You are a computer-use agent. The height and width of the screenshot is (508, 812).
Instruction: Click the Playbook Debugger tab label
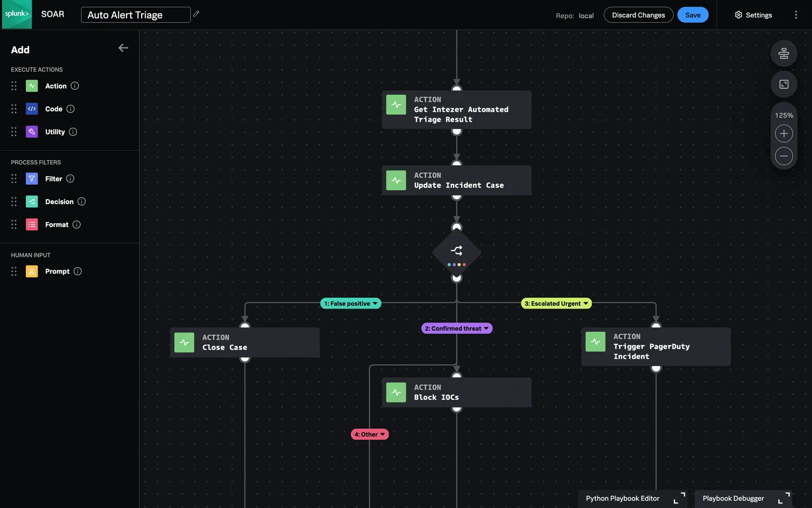tap(733, 498)
